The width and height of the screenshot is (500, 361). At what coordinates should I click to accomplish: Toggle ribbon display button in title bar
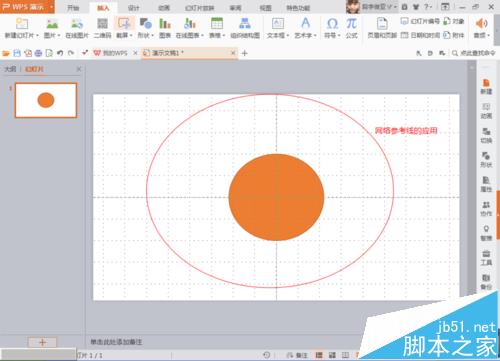tap(445, 7)
